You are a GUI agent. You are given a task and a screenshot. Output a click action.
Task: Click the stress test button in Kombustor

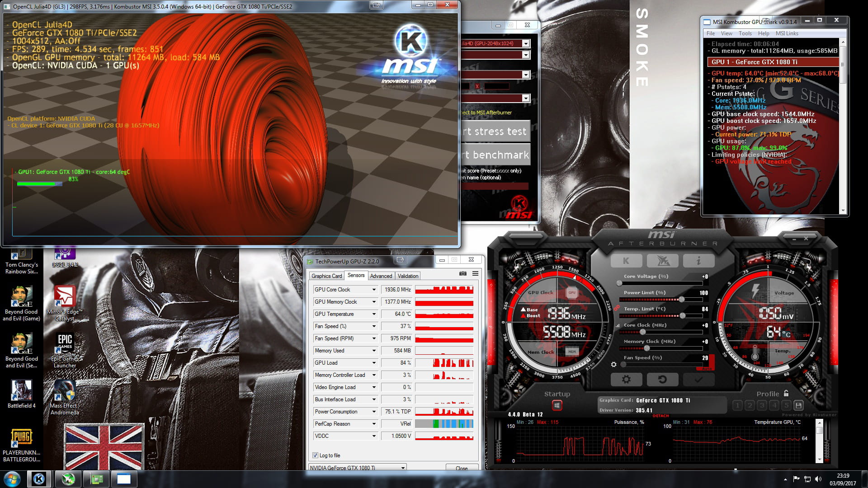[495, 131]
